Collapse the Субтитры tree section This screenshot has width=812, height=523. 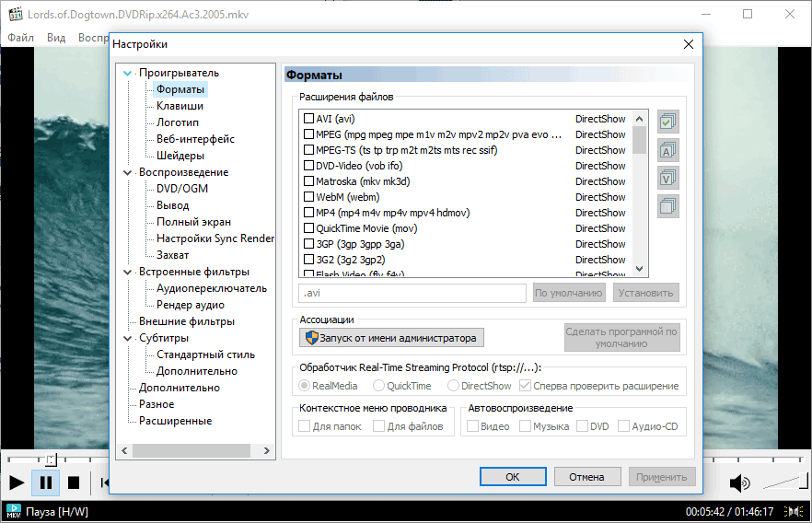tap(127, 338)
